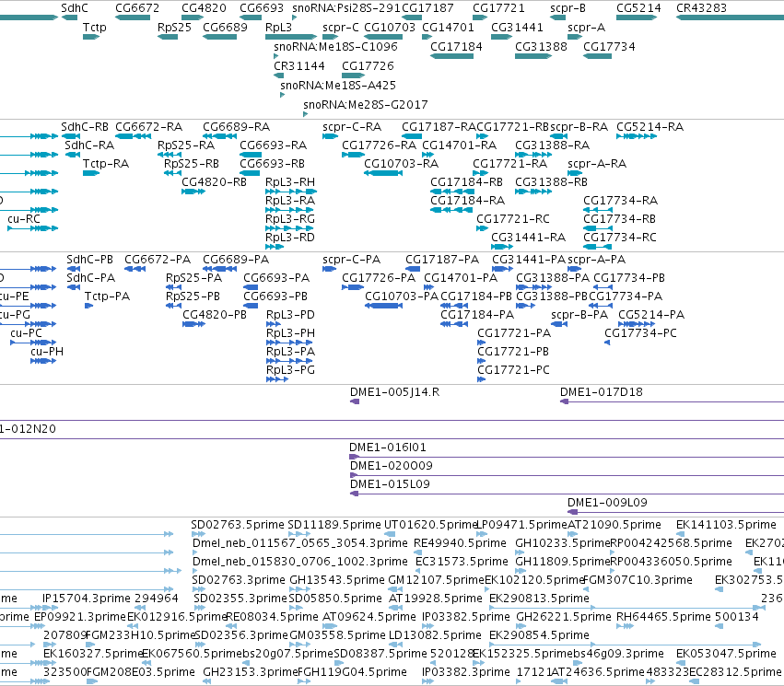
Task: Open BAC clone DME1-016I01
Action: (388, 448)
